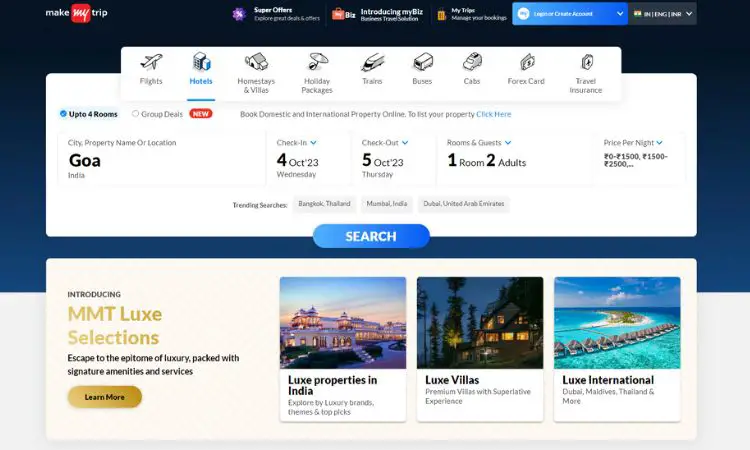Click the myBiz briefcase icon

(x=338, y=14)
